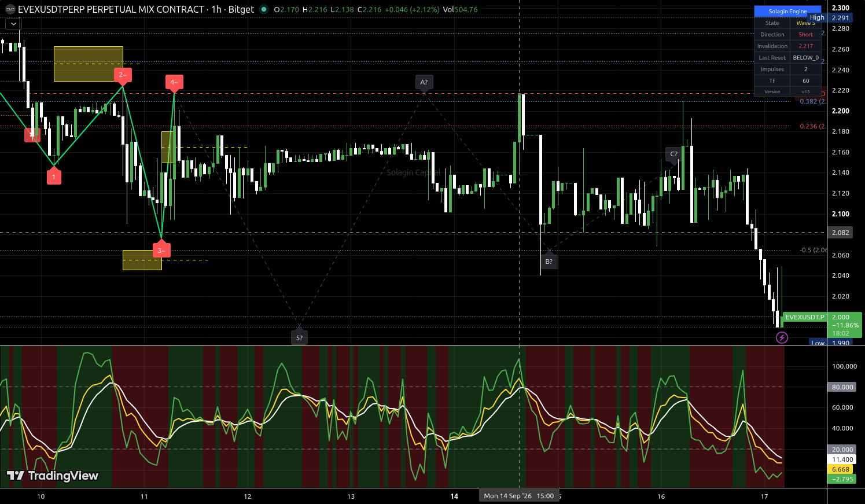Click the Solagin Engine table header
Image resolution: width=865 pixels, height=504 pixels.
(787, 12)
